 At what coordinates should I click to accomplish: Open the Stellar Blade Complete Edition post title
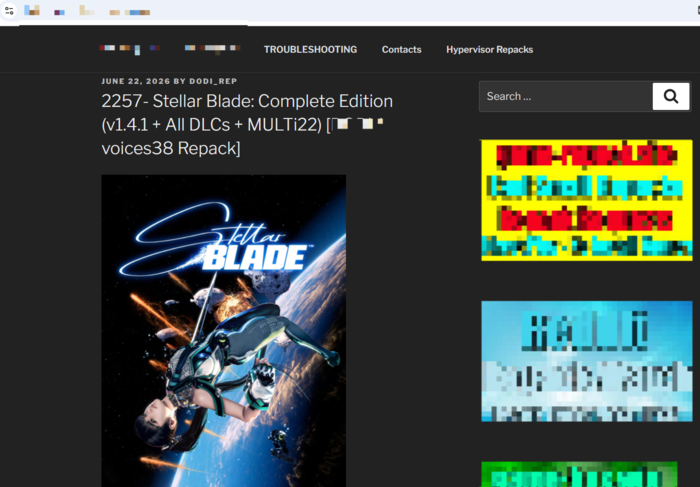click(247, 125)
